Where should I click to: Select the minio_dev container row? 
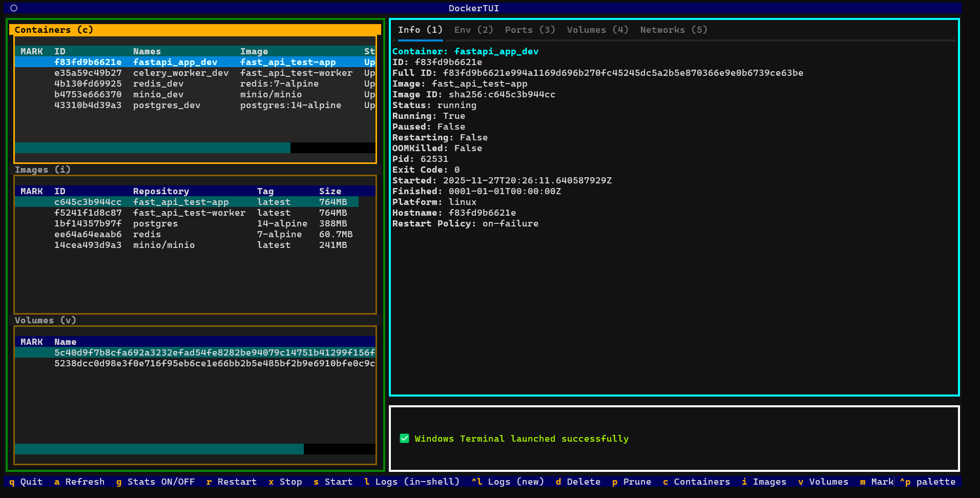195,94
